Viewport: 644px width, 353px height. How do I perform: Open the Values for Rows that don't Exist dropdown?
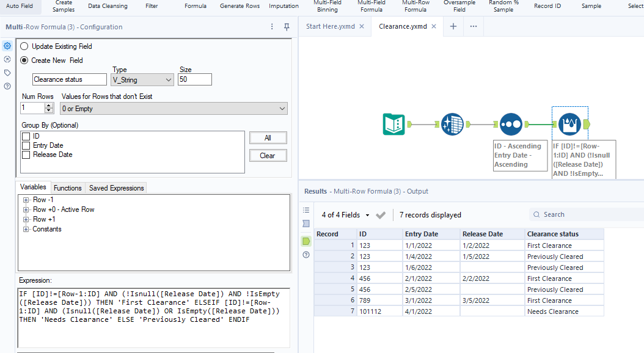(174, 109)
